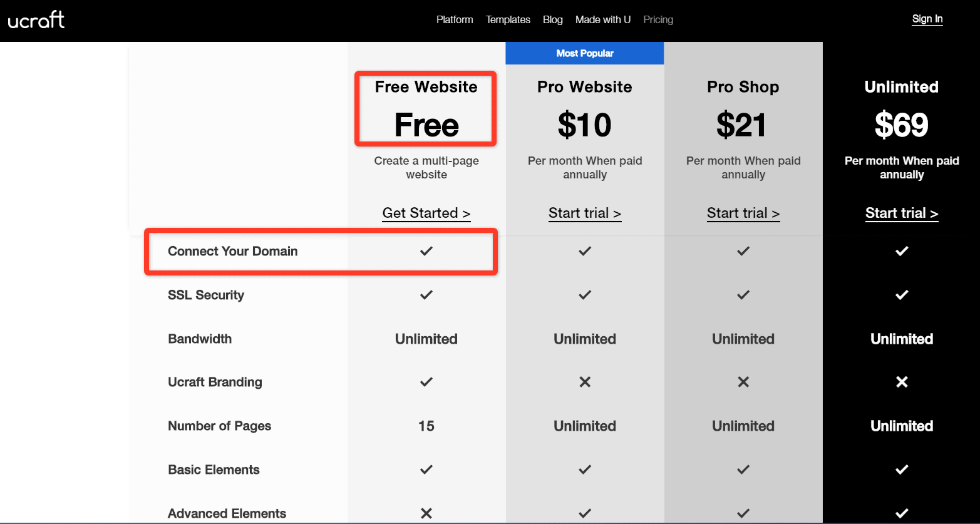Start trial for the Unlimited plan
980x524 pixels.
click(902, 213)
